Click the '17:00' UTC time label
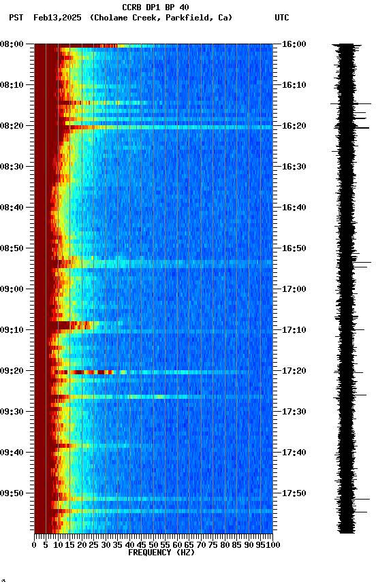Image resolution: width=376 pixels, height=588 pixels. tap(294, 289)
